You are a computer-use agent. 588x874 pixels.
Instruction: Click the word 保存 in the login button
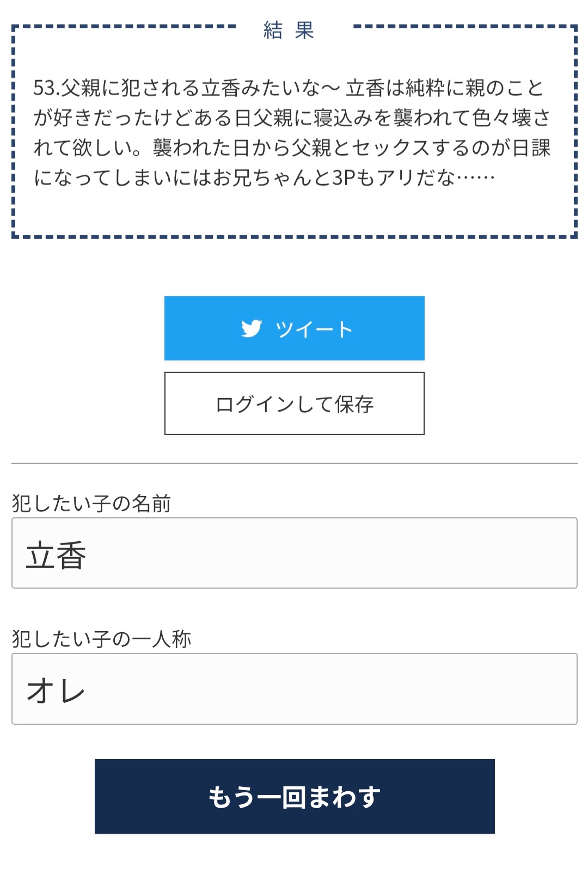tap(354, 405)
